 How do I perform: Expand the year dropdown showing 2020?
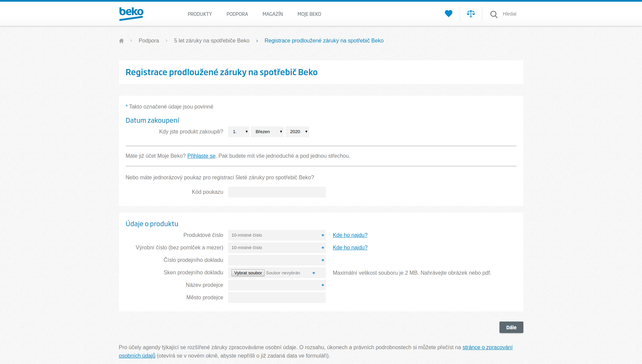[x=297, y=132]
